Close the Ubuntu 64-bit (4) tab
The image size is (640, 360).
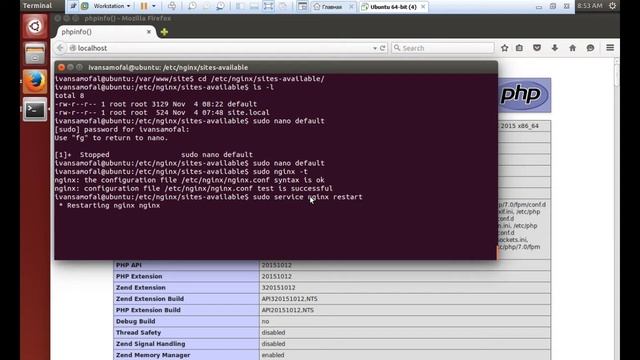(423, 7)
